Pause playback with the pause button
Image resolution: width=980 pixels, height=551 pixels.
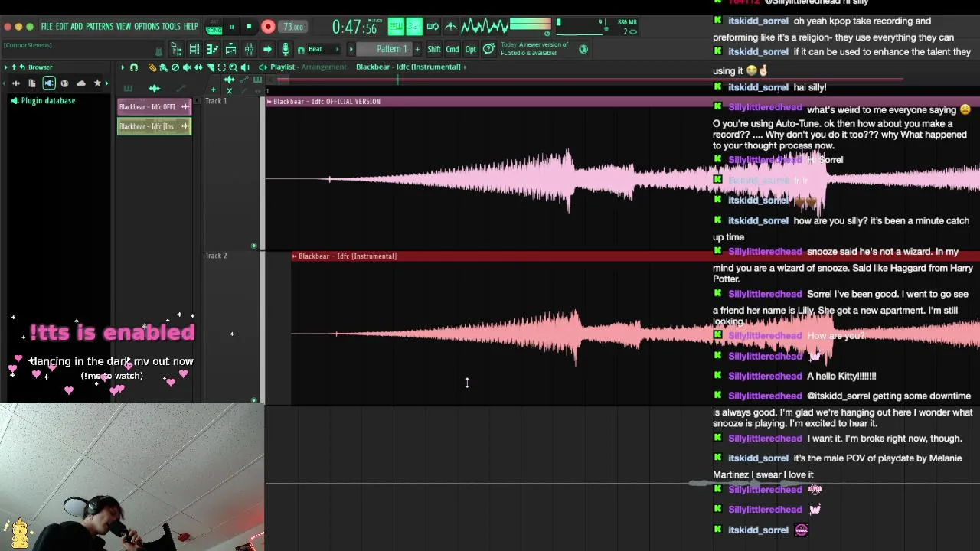click(231, 27)
